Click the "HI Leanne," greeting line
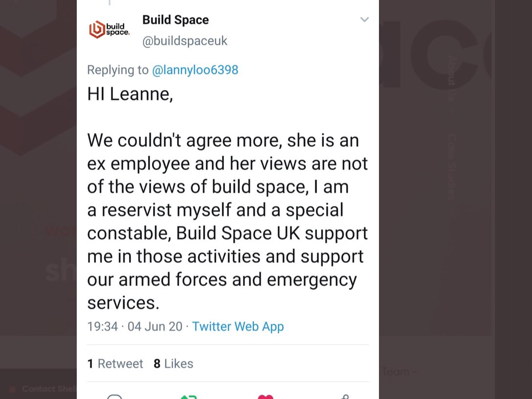 (130, 94)
